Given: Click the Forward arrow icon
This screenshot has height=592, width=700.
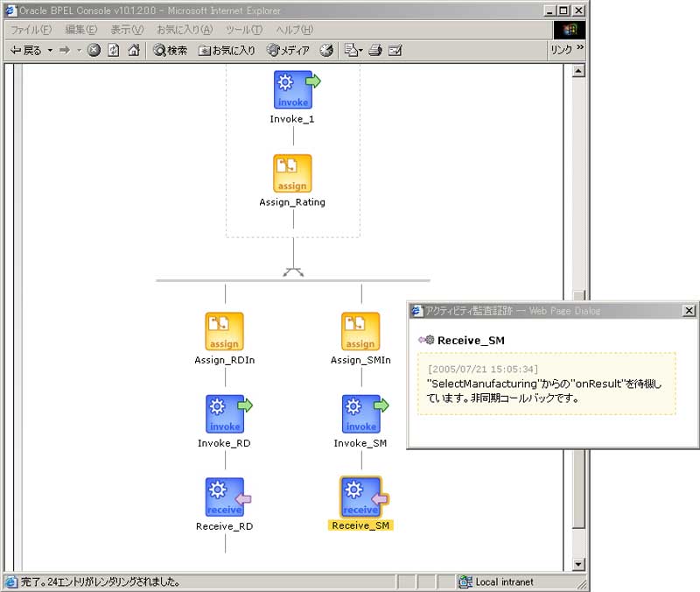Looking at the screenshot, I should [65, 50].
